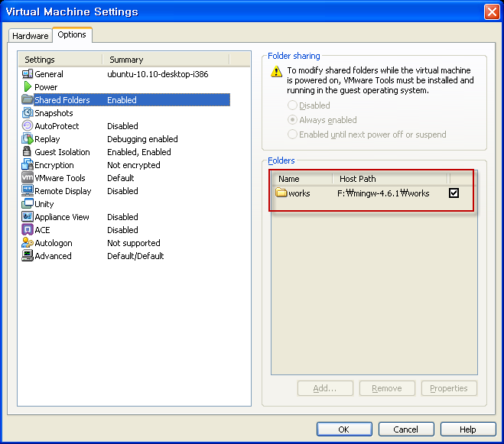Select the Encryption setting label
Image resolution: width=504 pixels, height=444 pixels.
[x=54, y=165]
